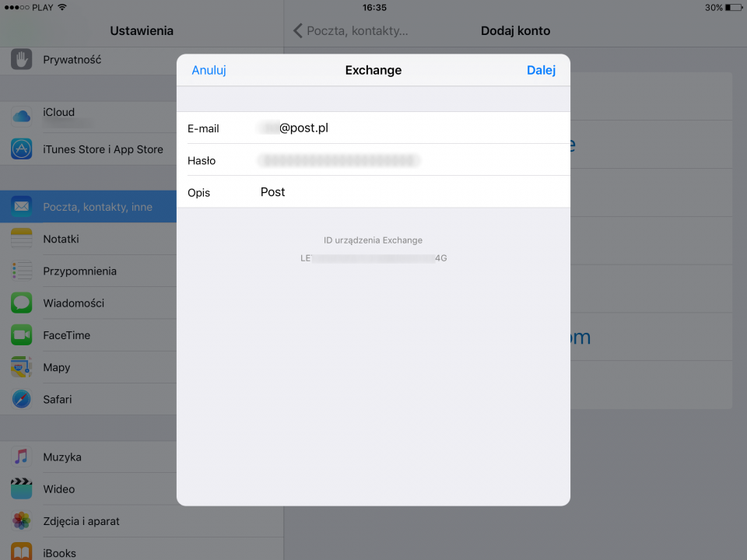Tap the Muzyka note icon
The height and width of the screenshot is (560, 747).
[x=22, y=457]
